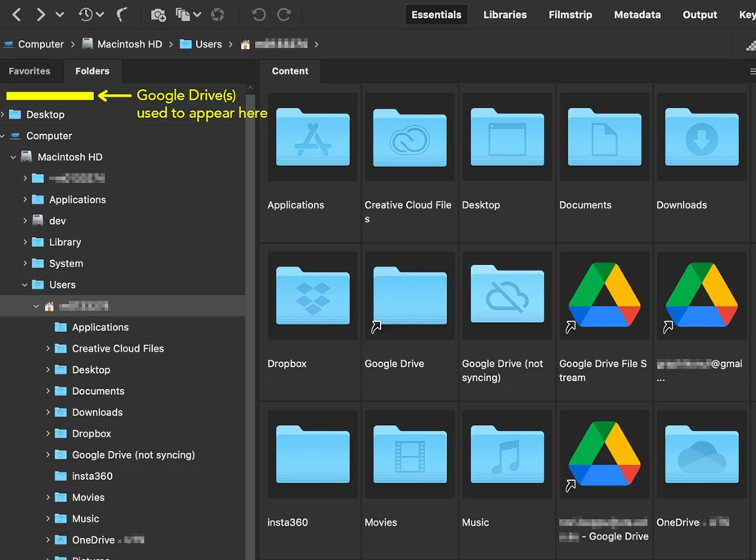
Task: Open insta360 folder thumbnail in Content
Action: pos(313,455)
